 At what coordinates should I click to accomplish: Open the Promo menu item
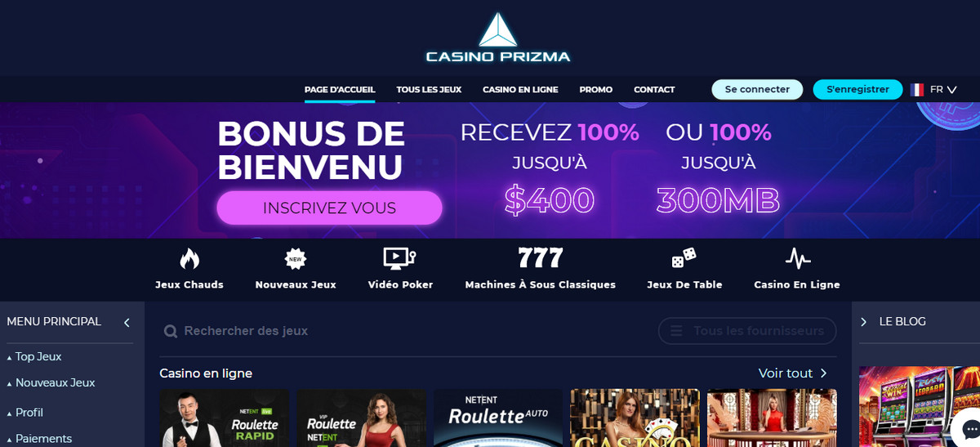pyautogui.click(x=596, y=90)
